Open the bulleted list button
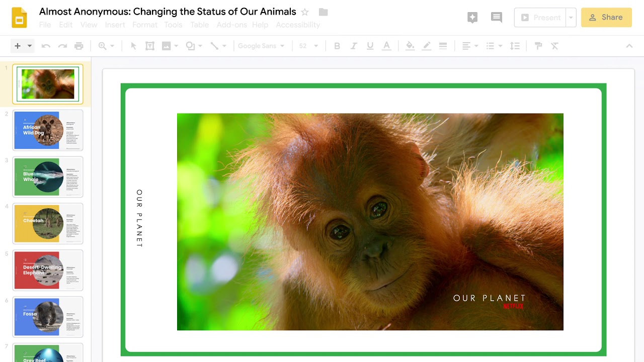The image size is (644, 362). 491,46
